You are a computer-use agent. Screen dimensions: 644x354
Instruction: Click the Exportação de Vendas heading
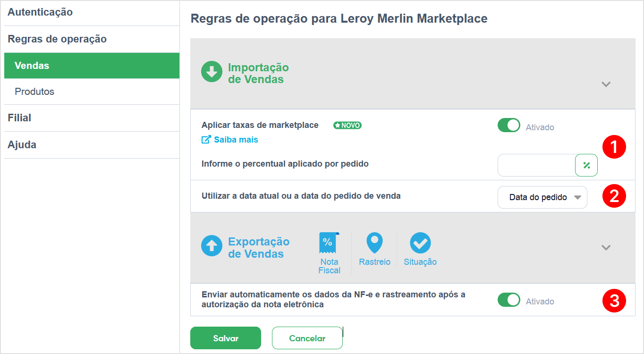259,248
